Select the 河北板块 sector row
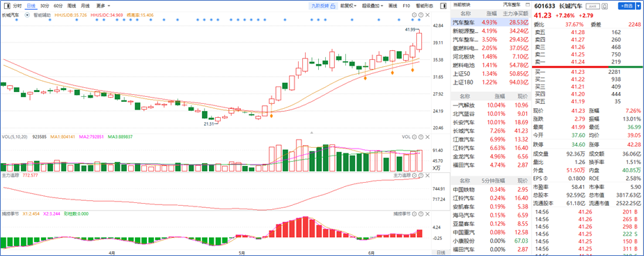Viewport: 644px width, 256px height. pos(490,57)
